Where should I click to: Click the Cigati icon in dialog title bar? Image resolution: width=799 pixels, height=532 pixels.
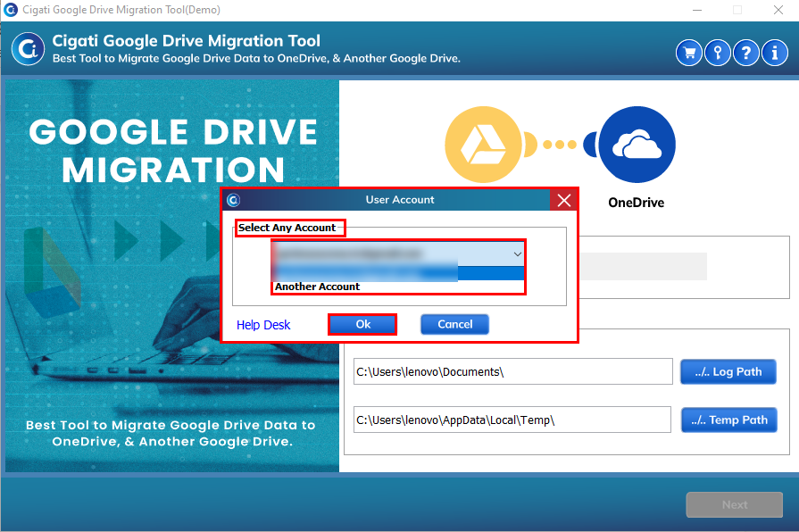[233, 200]
